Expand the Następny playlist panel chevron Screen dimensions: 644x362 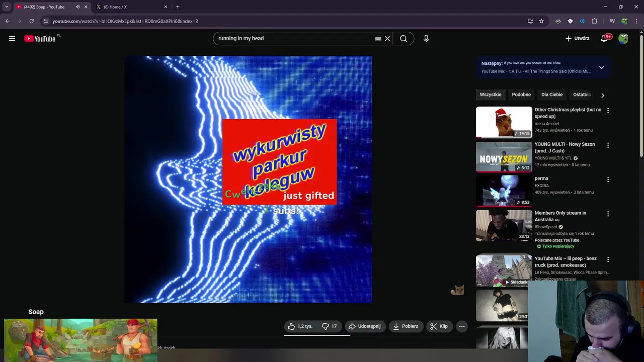click(x=601, y=67)
